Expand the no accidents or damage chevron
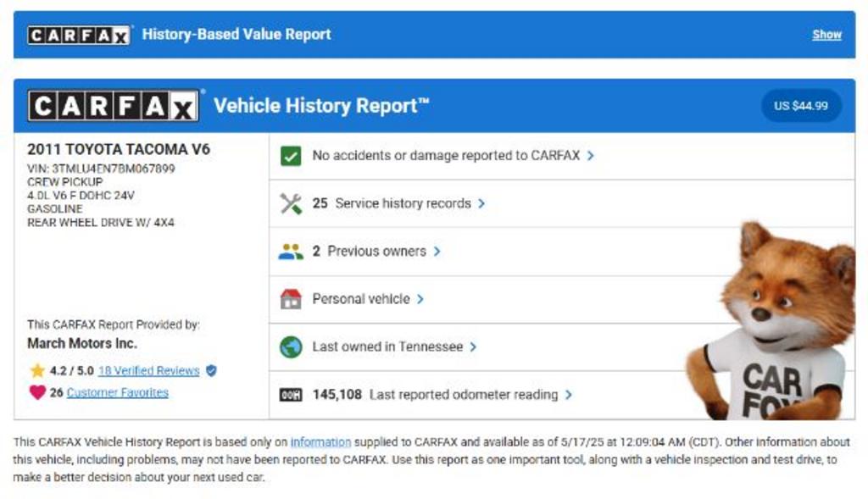This screenshot has width=868, height=499. 591,156
